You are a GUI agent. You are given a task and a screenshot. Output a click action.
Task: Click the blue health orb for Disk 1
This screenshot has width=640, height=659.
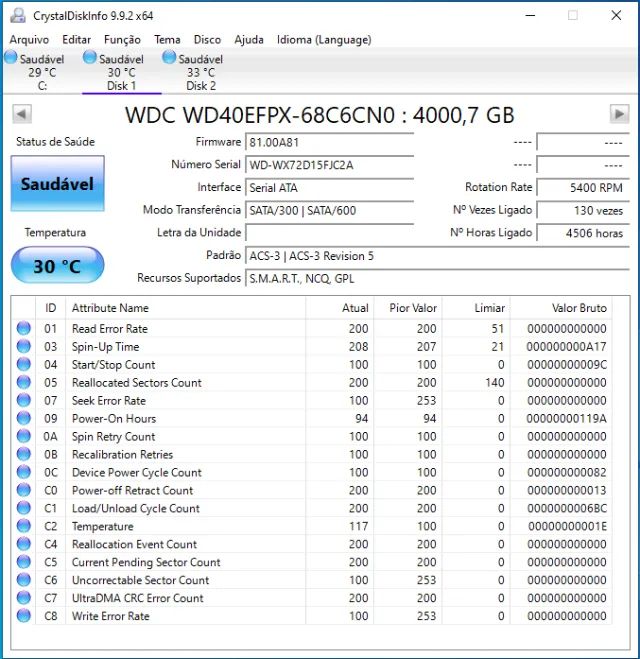tap(90, 56)
